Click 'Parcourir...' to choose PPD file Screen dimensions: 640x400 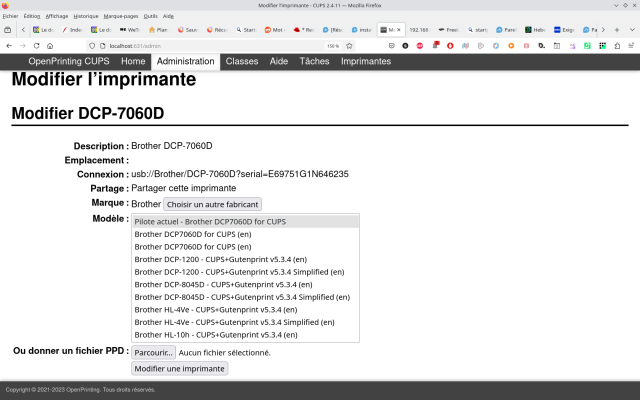pyautogui.click(x=153, y=353)
